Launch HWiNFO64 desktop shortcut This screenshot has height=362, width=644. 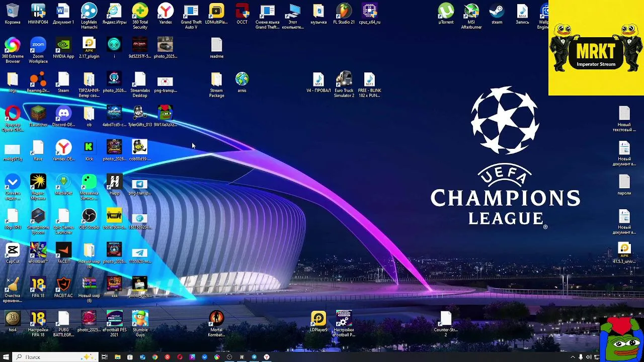coord(38,14)
